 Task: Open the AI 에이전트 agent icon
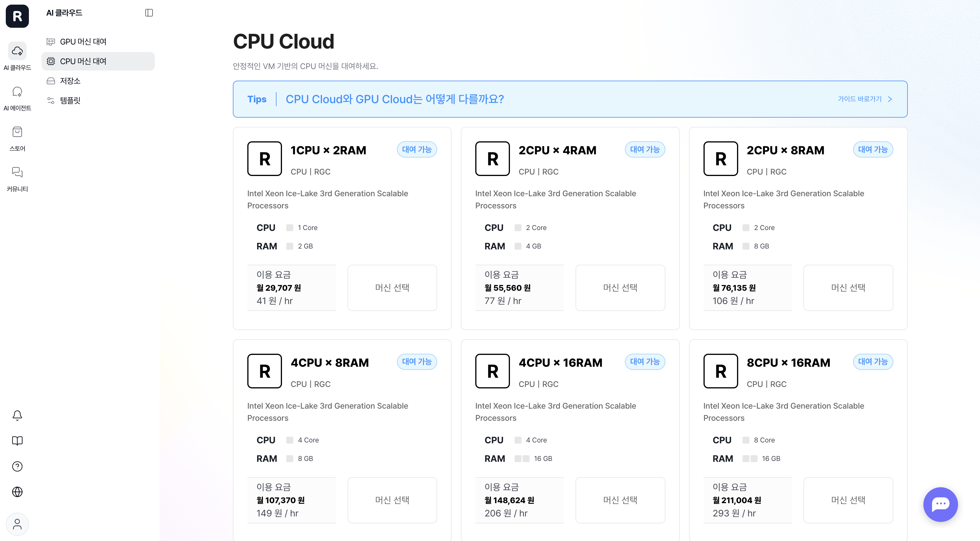(17, 92)
